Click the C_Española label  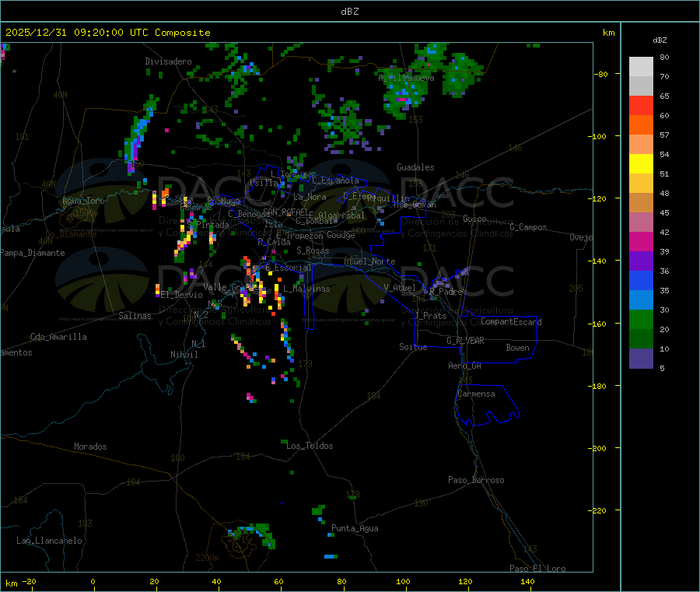point(335,180)
